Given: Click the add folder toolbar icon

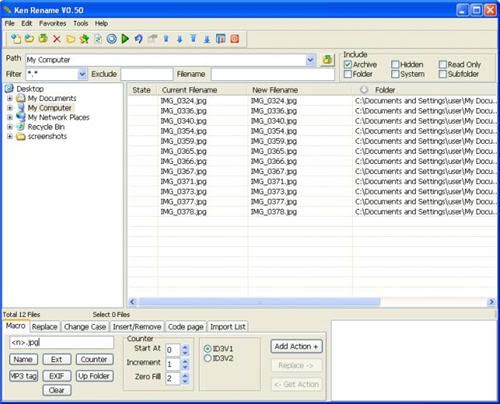Looking at the screenshot, I should tap(29, 39).
